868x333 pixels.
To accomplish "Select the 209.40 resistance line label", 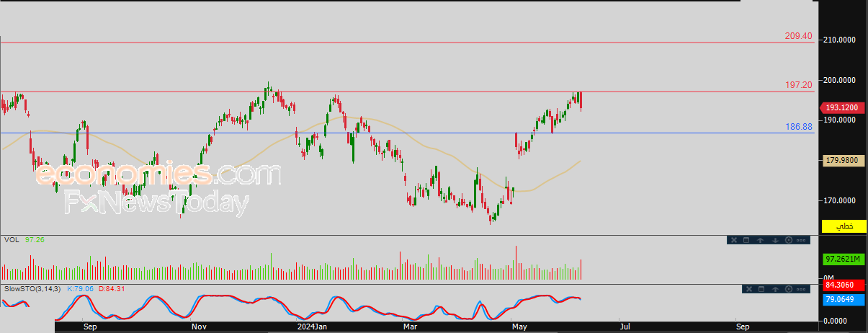I will click(799, 35).
